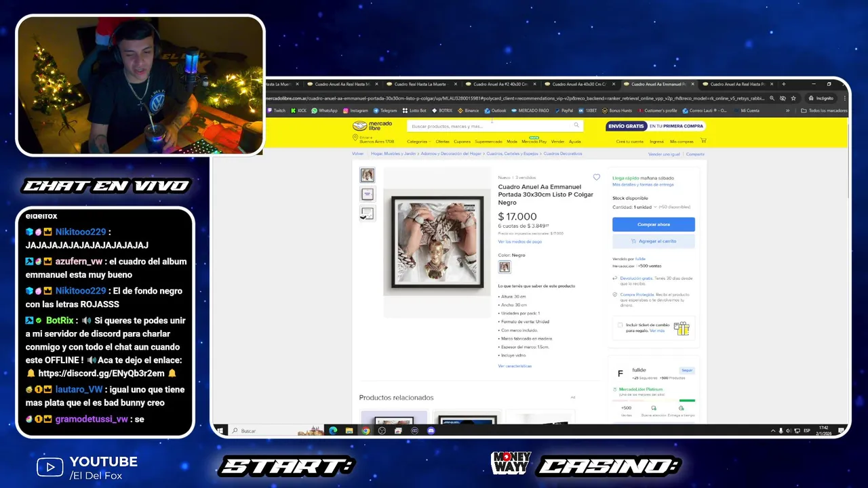Image resolution: width=868 pixels, height=488 pixels.
Task: Add product to favorites with heart icon
Action: [597, 178]
